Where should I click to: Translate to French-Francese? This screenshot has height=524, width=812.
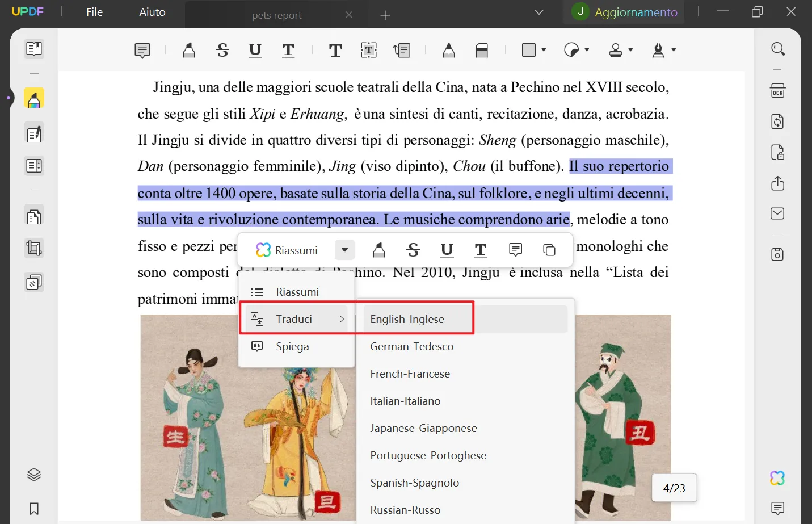(x=465, y=374)
